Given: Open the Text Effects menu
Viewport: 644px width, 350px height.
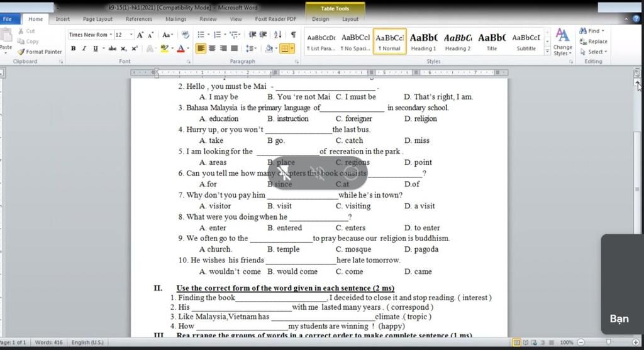Looking at the screenshot, I should 150,48.
